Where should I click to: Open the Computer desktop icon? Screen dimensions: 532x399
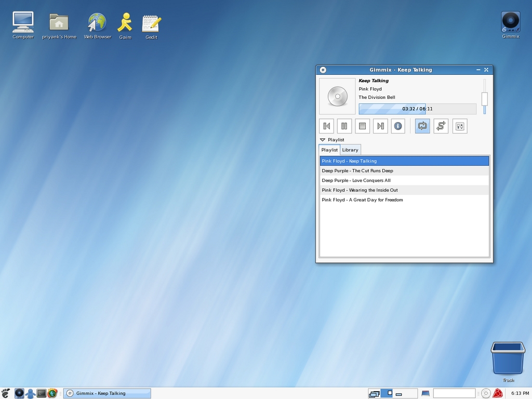[x=23, y=25]
